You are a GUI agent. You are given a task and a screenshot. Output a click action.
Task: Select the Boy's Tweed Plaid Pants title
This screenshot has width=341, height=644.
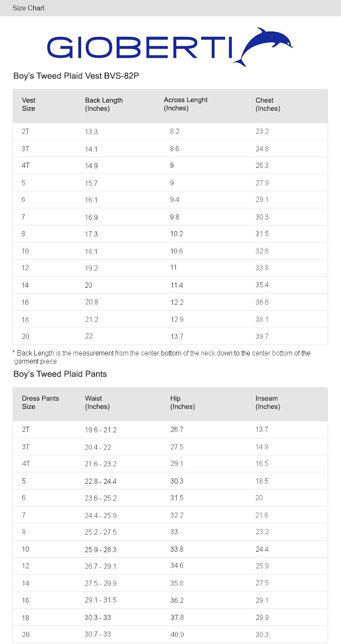pos(60,374)
